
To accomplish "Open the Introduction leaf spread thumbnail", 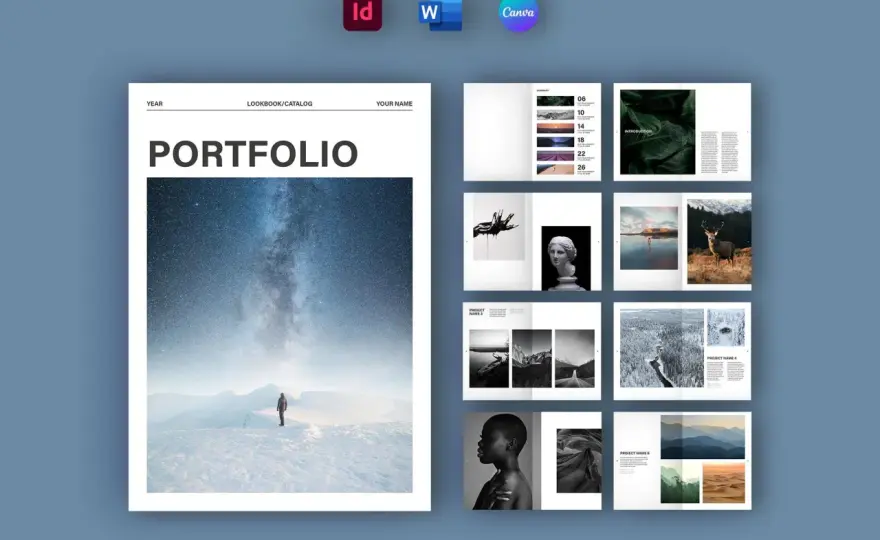I will coord(682,132).
